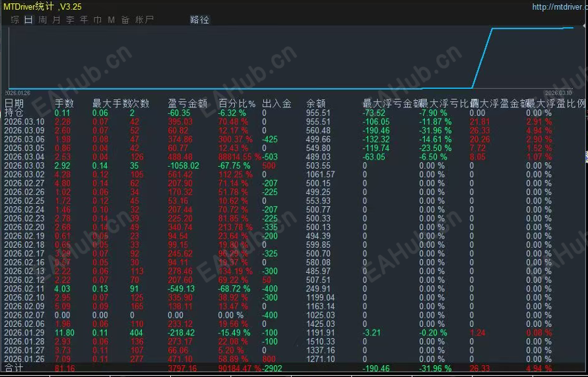Select the 2026.03.04 date row
Image resolution: width=588 pixels, height=377 pixels.
[x=24, y=157]
